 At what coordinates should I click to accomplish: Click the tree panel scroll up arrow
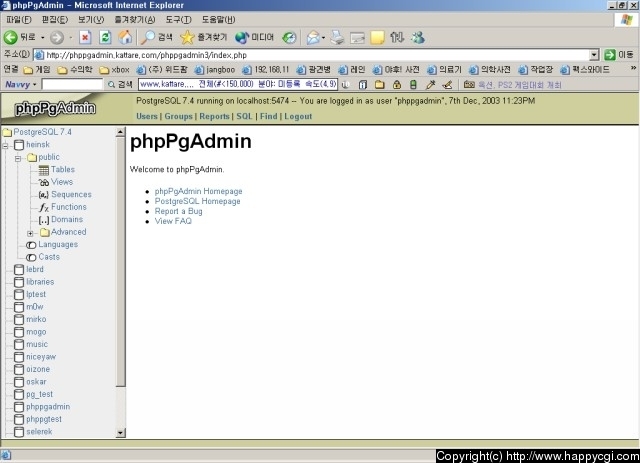(x=120, y=132)
